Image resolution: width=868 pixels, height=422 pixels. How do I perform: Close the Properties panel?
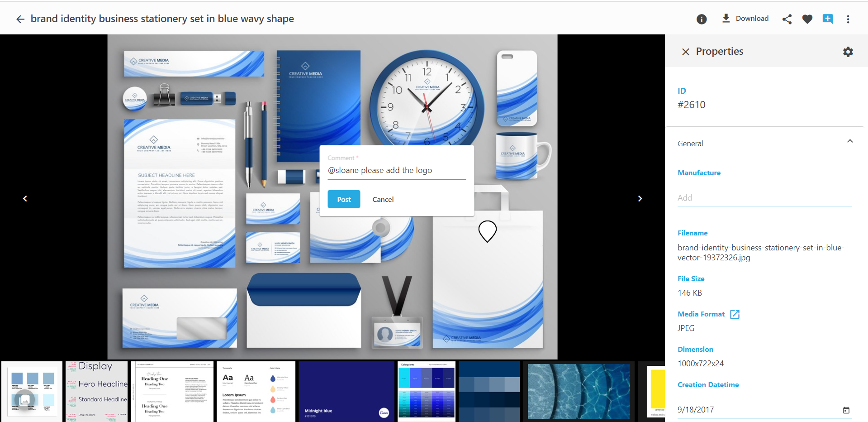[686, 52]
